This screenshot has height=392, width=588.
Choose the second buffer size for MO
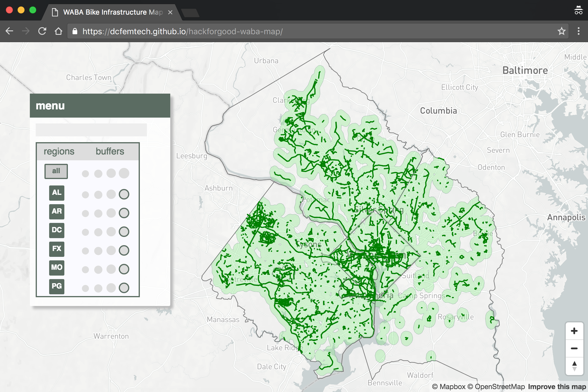pyautogui.click(x=98, y=269)
